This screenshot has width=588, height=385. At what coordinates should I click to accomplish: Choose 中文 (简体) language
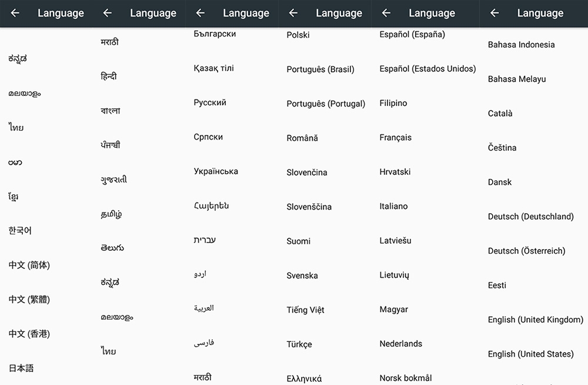point(29,265)
